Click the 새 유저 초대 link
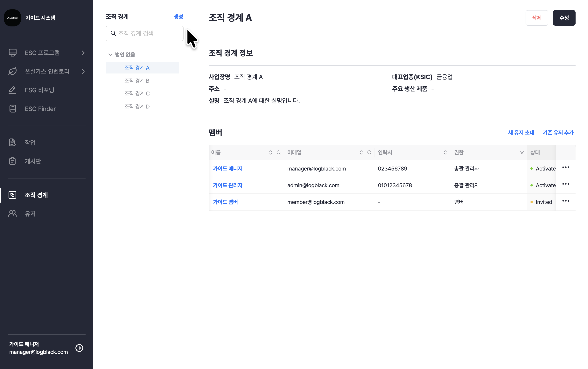Viewport: 588px width, 369px height. pos(521,133)
